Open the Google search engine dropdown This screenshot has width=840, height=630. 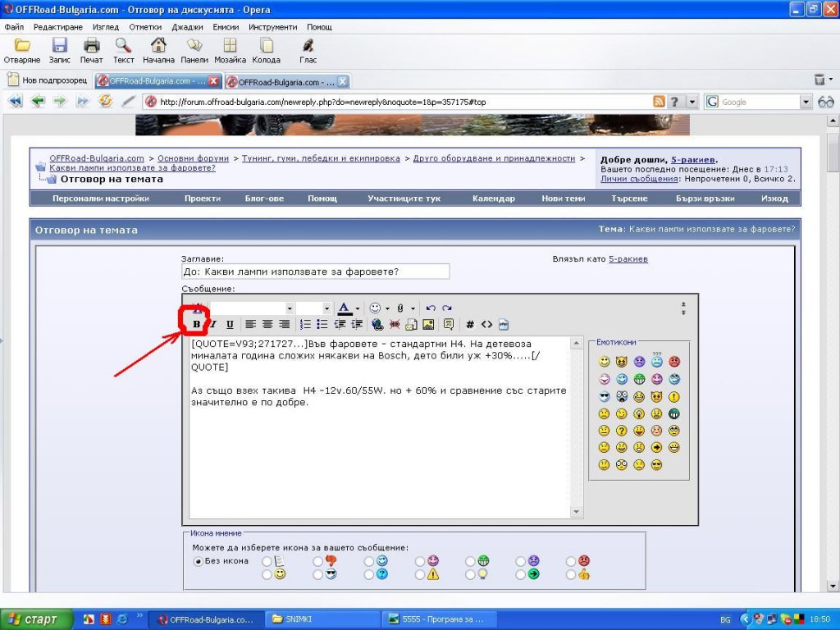[806, 102]
